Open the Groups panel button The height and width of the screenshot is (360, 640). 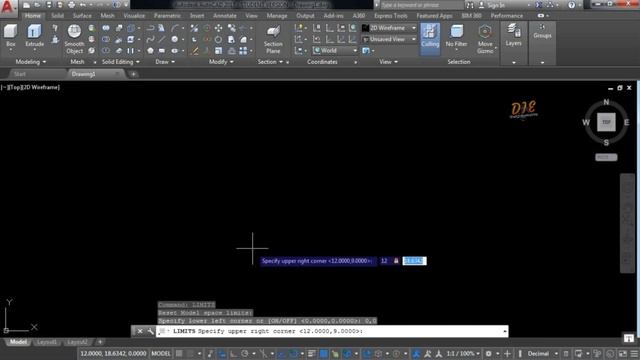(x=542, y=31)
